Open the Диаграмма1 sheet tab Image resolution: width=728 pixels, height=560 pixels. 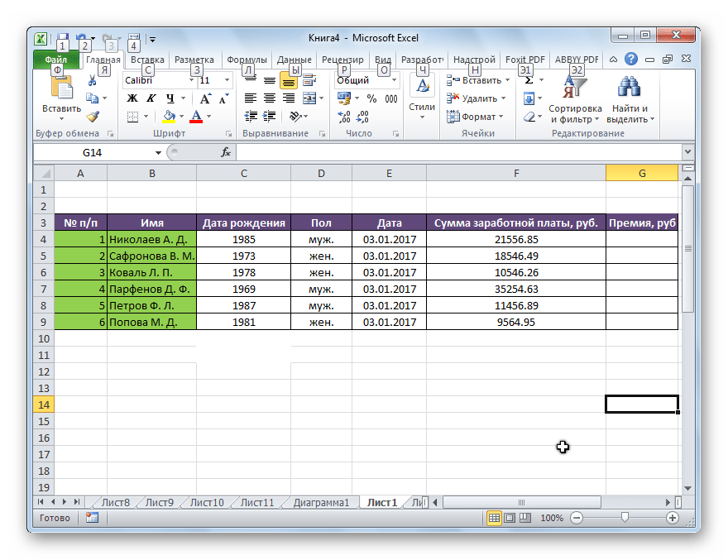pos(323,502)
